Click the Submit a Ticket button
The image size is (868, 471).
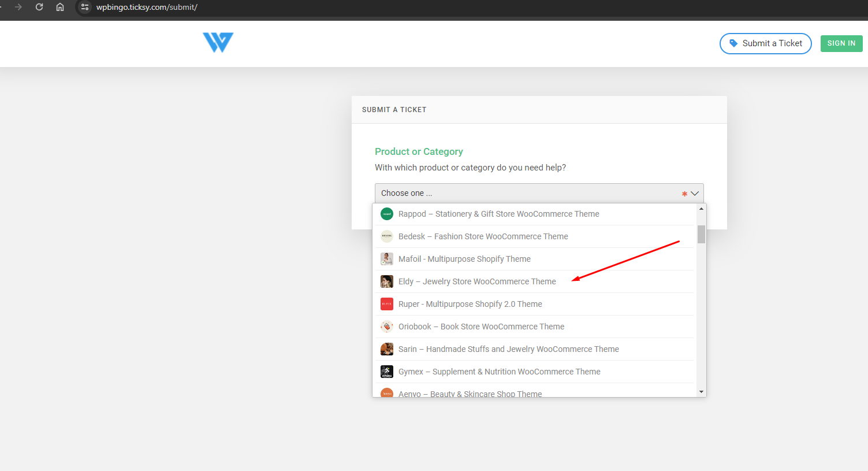tap(765, 43)
